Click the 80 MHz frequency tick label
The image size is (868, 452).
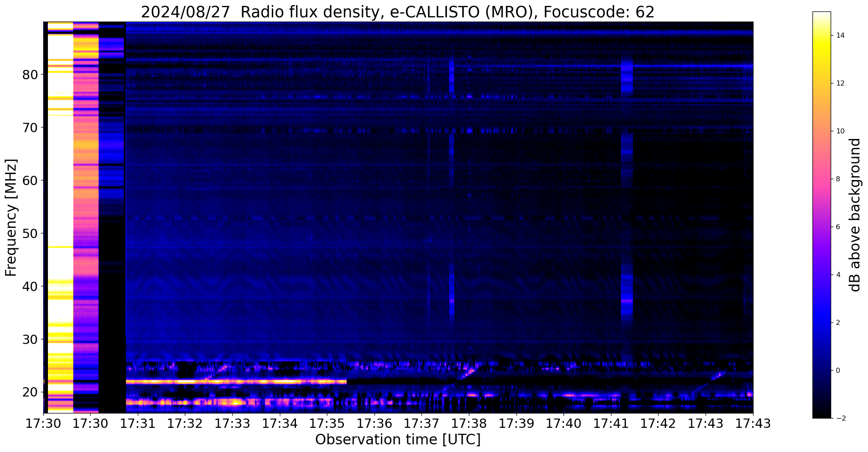coord(30,75)
